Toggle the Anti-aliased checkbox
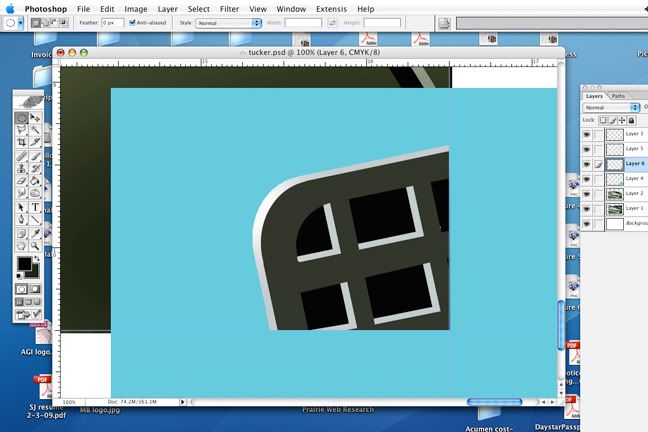The image size is (648, 432). [132, 23]
